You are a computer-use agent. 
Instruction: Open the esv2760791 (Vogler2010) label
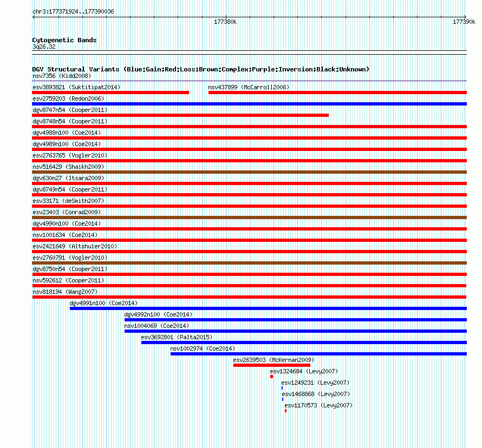(70, 258)
